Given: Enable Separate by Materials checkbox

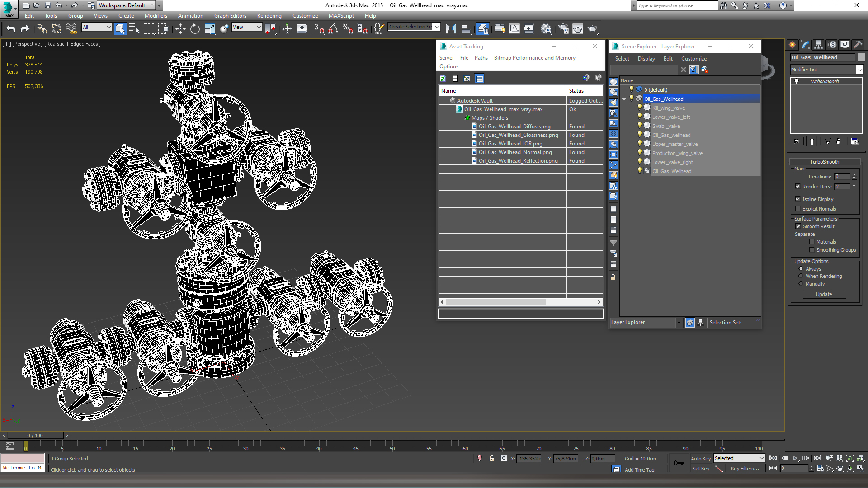Looking at the screenshot, I should point(811,242).
